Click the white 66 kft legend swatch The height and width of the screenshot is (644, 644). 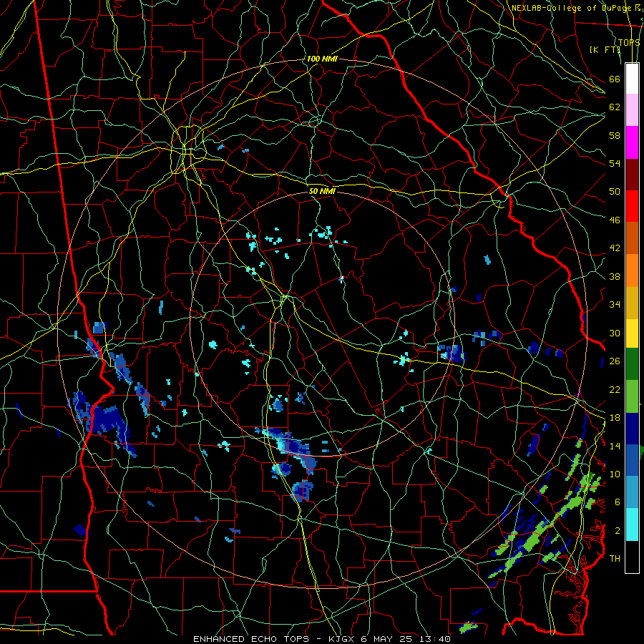[632, 79]
